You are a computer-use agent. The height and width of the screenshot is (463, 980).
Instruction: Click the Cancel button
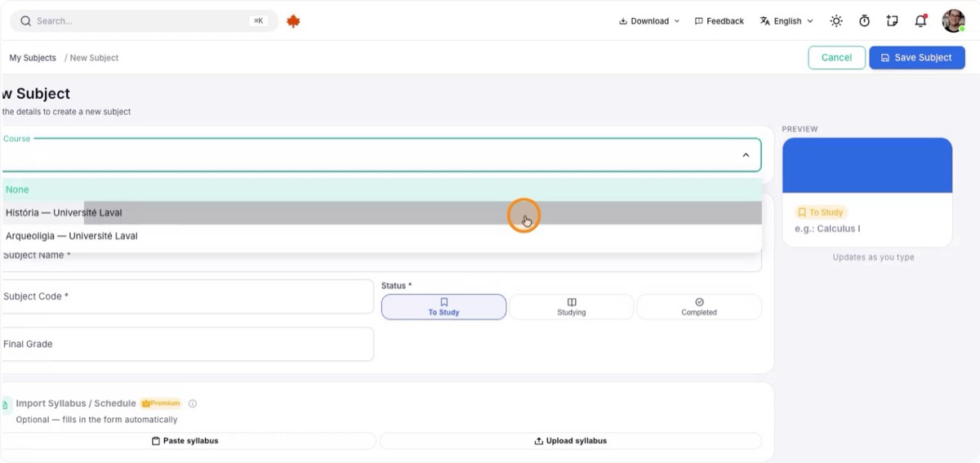point(836,57)
